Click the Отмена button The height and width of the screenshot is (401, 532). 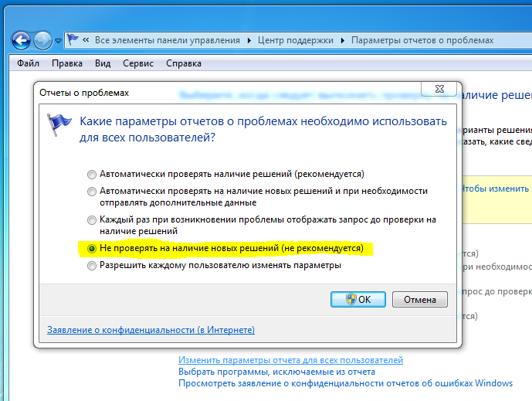tap(420, 300)
